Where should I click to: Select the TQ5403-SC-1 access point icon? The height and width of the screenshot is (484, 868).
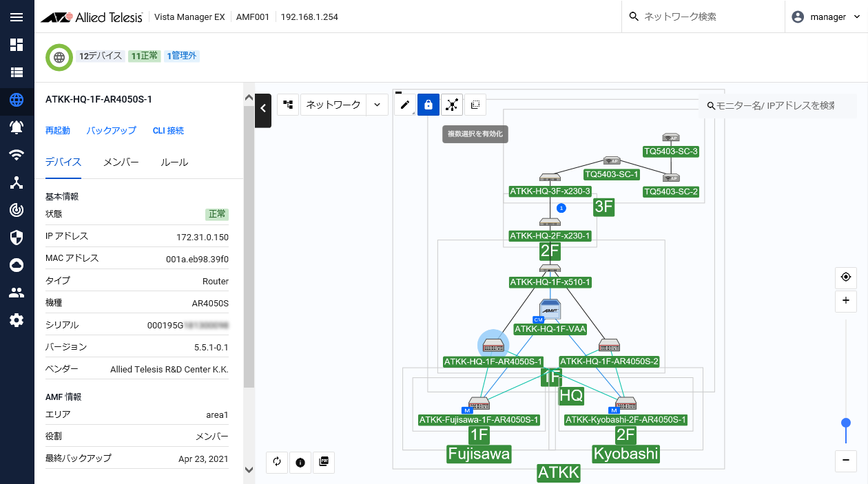612,161
